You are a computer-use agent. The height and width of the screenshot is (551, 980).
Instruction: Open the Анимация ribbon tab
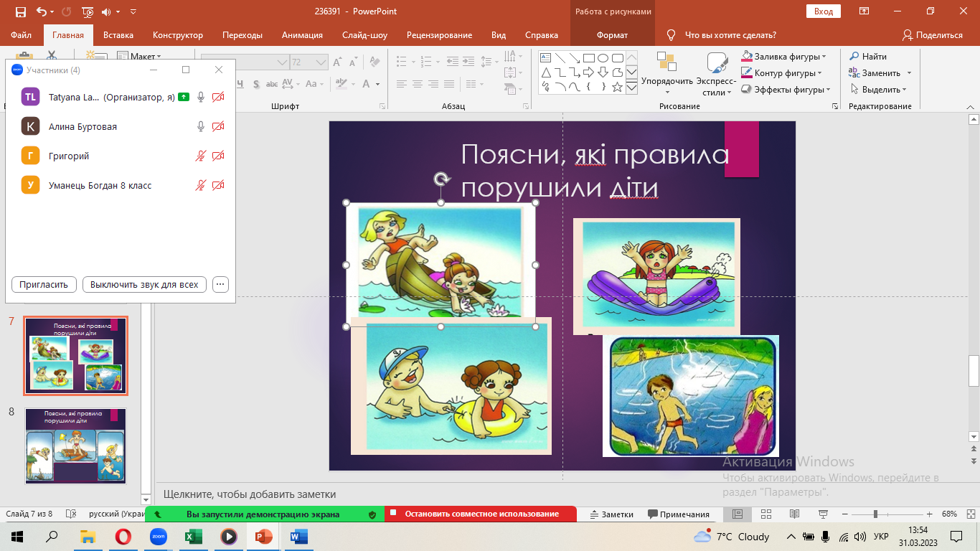(302, 35)
